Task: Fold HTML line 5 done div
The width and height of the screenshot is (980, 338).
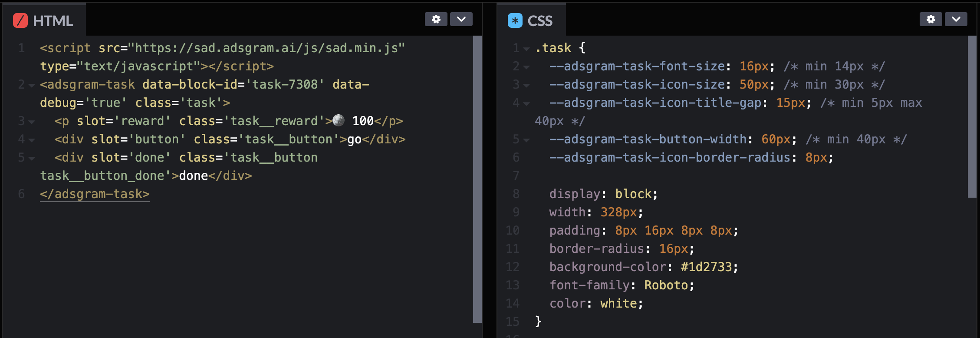Action: point(31,159)
